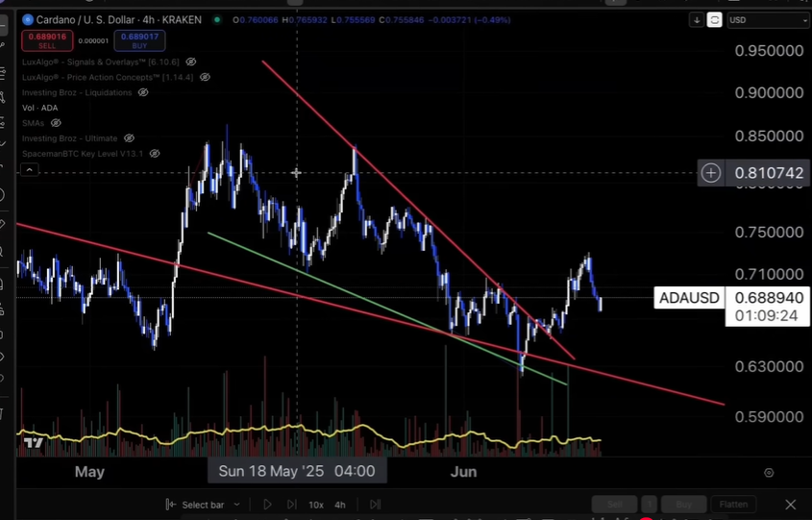Viewport: 812px width, 520px height.
Task: Select the Investing Broz - Ultimate legend name
Action: point(70,138)
